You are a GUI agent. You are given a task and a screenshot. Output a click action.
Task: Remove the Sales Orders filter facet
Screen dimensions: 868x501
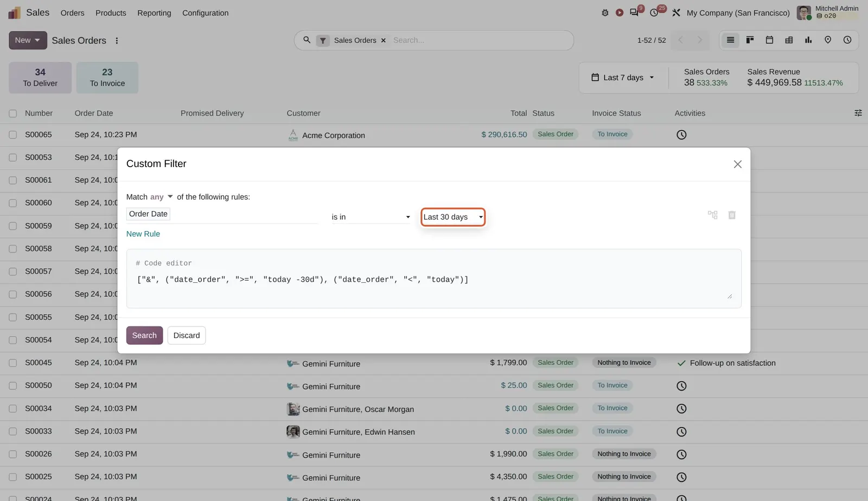coord(384,41)
